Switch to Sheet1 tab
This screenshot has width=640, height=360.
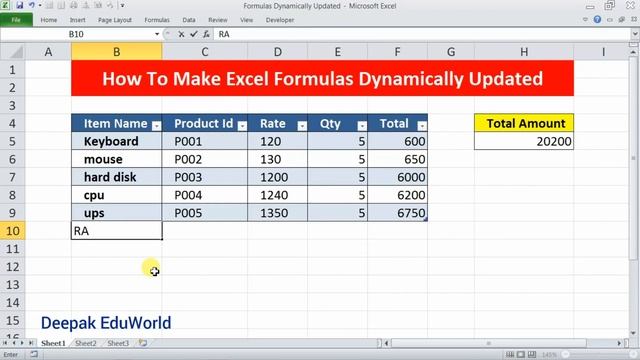click(53, 343)
